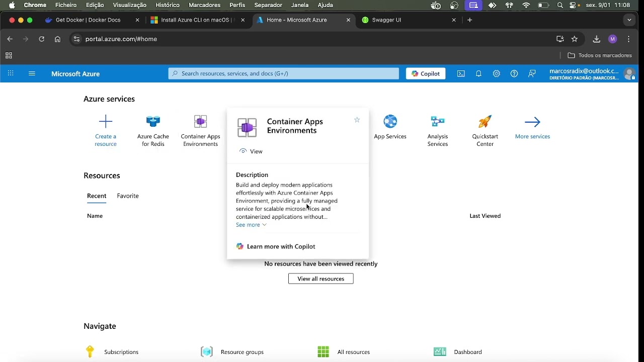
Task: Open the Marcadores menu
Action: pos(204,5)
